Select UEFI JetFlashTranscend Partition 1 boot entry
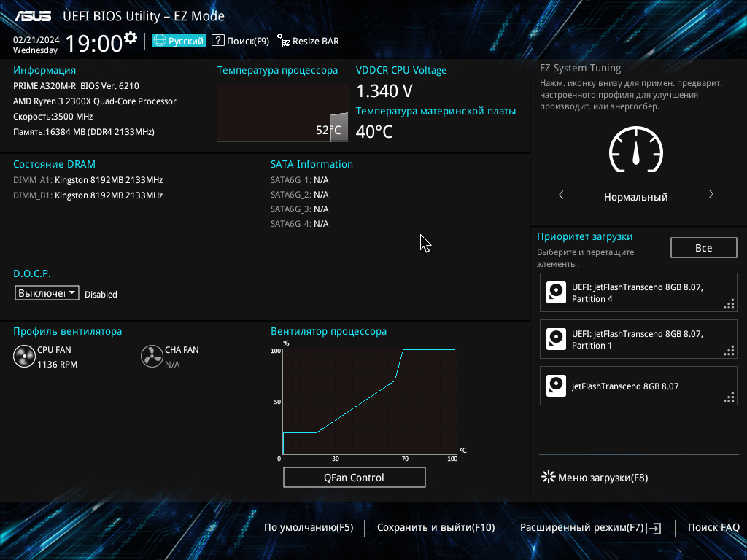This screenshot has height=560, width=747. point(638,339)
